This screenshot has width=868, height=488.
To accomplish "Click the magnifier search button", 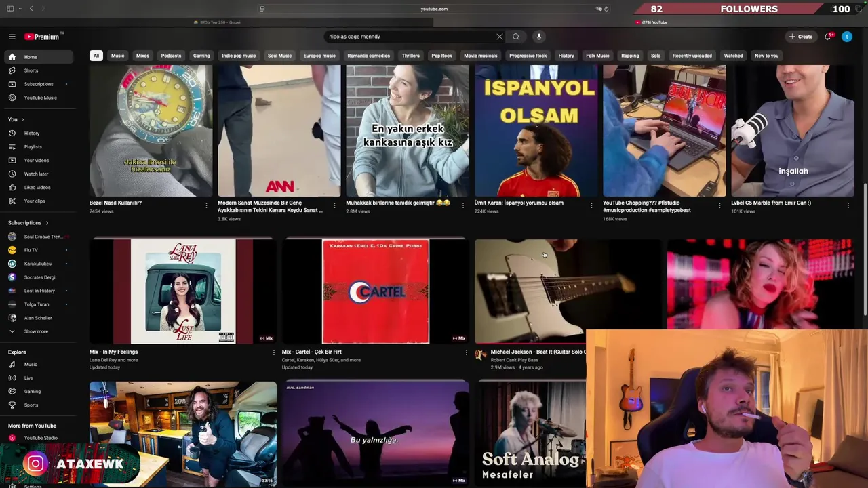I will point(516,37).
